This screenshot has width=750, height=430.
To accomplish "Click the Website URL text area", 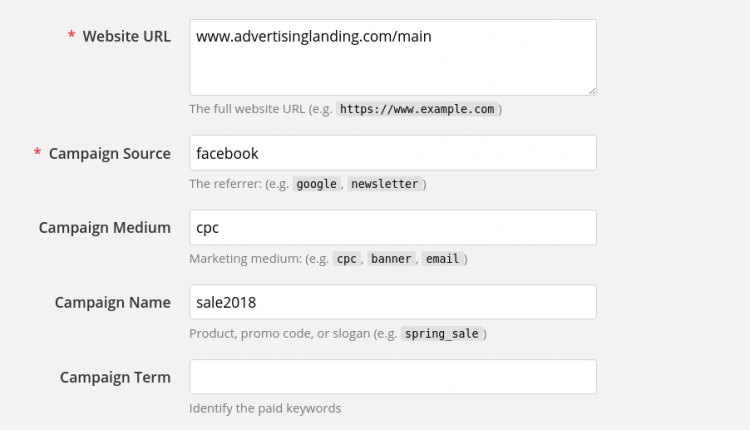I will click(x=393, y=57).
